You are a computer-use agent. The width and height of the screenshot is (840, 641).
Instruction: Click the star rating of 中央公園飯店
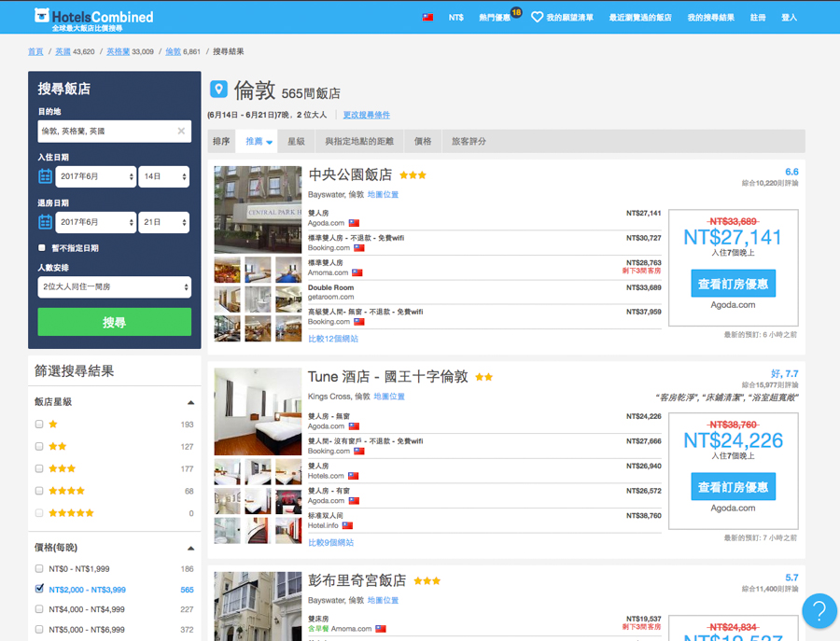[413, 175]
